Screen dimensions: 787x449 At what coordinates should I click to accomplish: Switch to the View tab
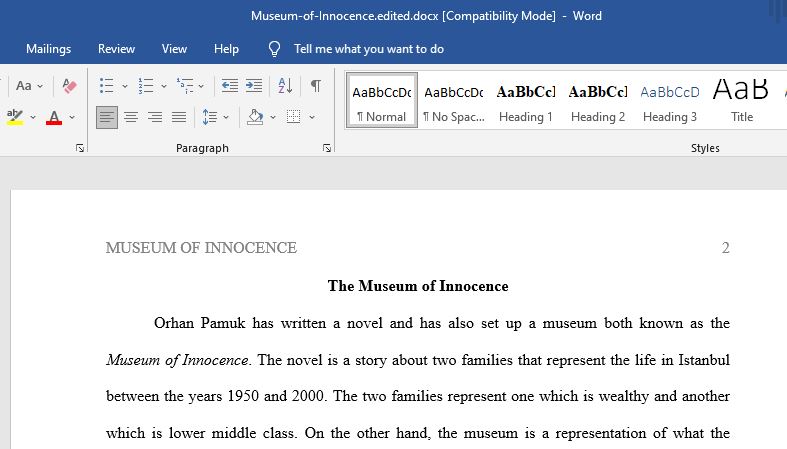(174, 49)
